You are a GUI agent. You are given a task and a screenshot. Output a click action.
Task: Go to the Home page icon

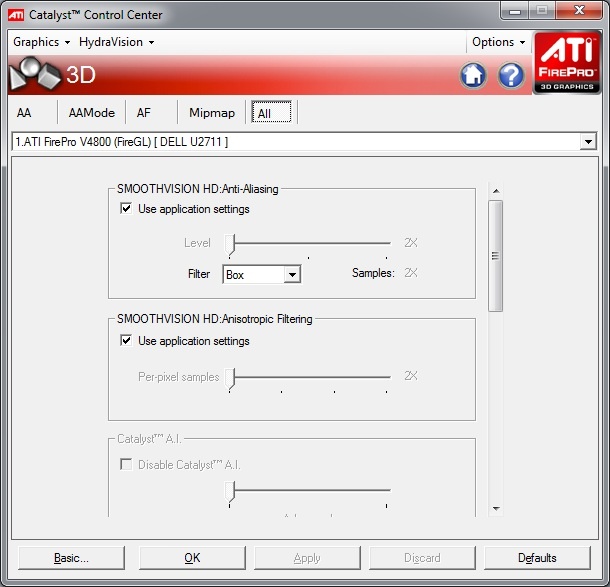[473, 75]
